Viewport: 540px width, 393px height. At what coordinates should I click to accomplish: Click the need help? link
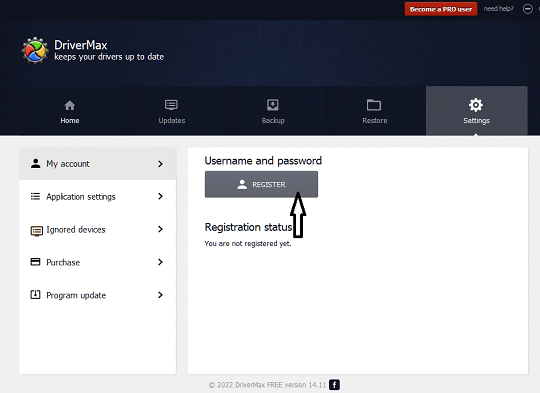coord(498,9)
